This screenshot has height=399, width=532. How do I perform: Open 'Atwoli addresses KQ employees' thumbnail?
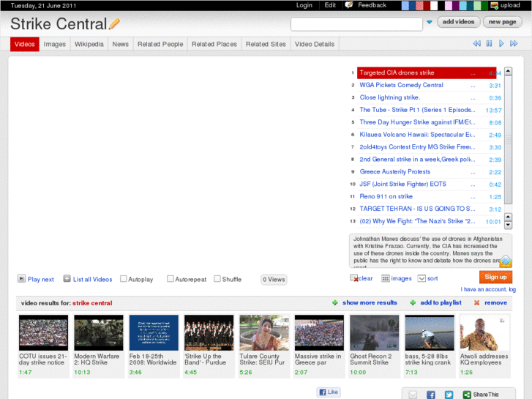click(484, 332)
